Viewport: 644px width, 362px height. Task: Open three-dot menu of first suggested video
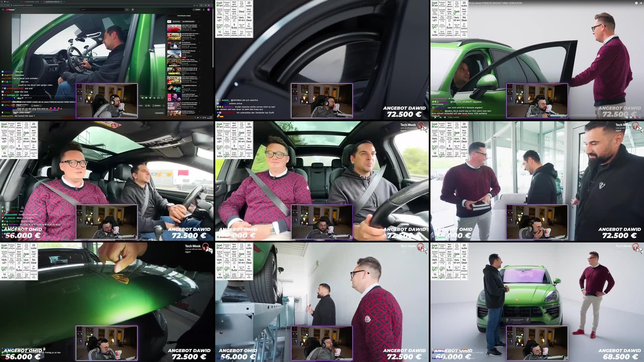pos(200,26)
